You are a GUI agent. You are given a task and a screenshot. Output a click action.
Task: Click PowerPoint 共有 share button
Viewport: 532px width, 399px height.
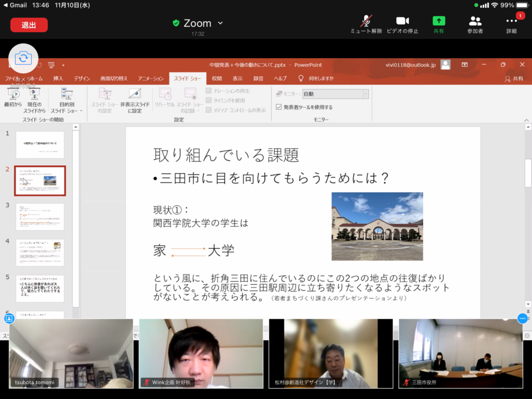click(x=514, y=79)
